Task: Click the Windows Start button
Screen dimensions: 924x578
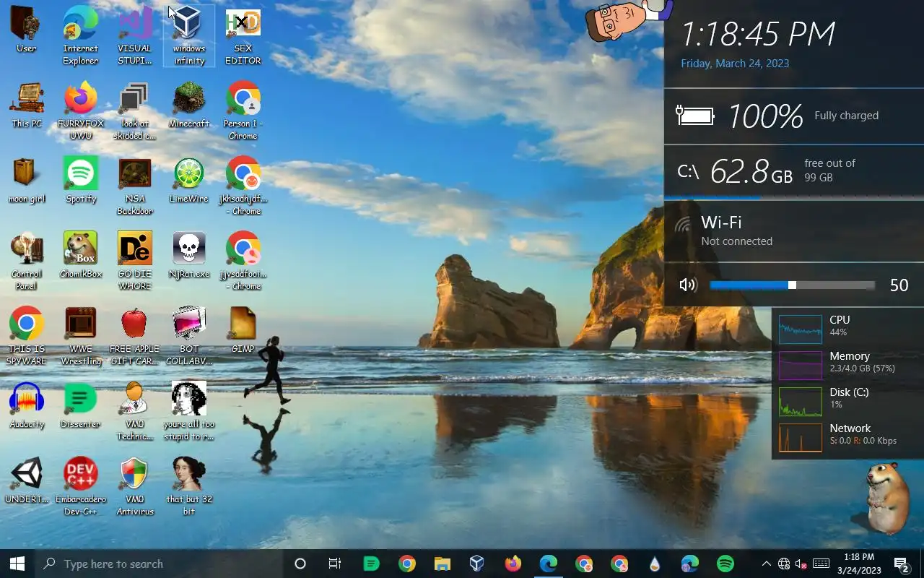Action: [17, 564]
